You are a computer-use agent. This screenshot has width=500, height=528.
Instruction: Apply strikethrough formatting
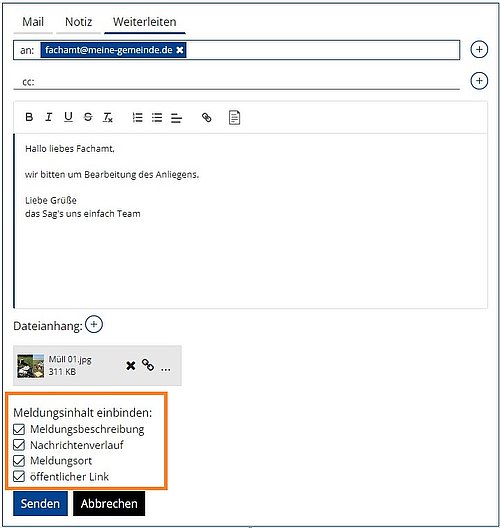(88, 117)
